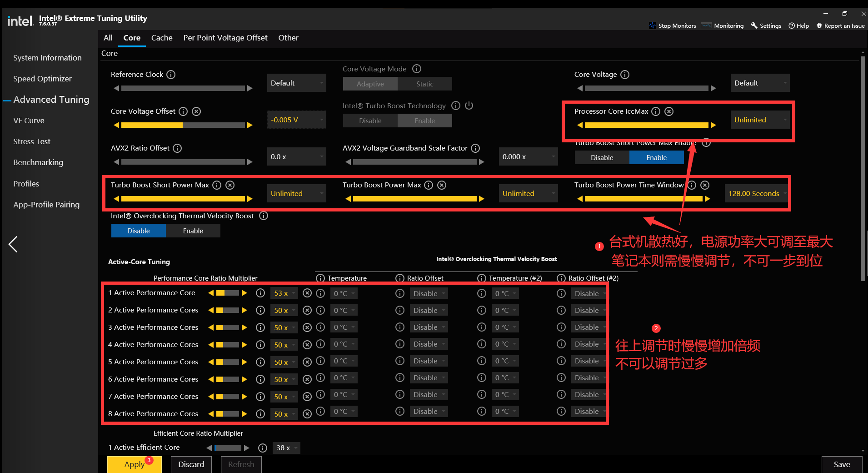Click info icon next to Reference Clock
The width and height of the screenshot is (868, 473).
171,75
